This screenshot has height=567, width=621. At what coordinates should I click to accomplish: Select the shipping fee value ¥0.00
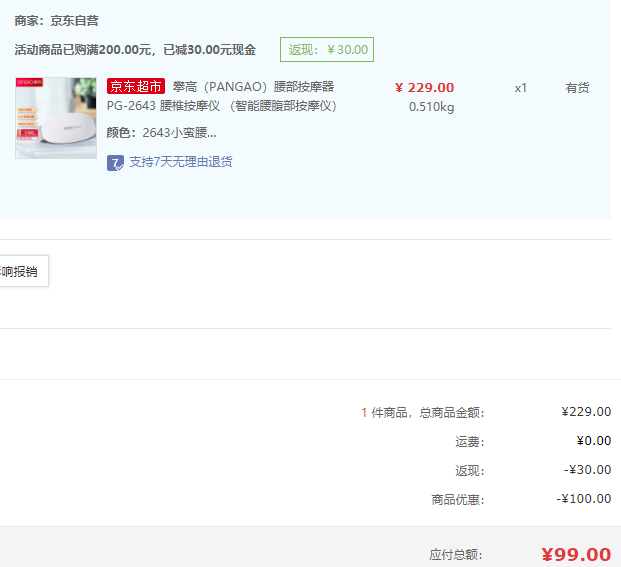tap(594, 441)
